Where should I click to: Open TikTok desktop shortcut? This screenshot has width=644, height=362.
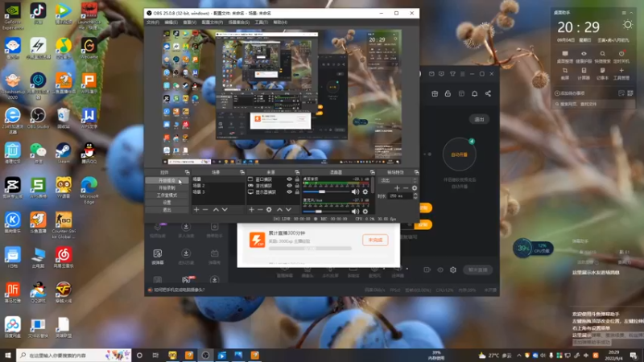tap(38, 13)
